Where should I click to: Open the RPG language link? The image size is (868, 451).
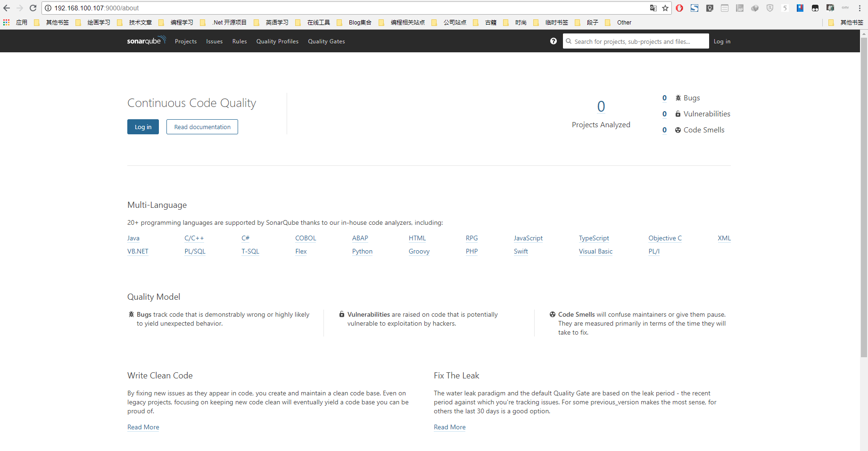(x=472, y=238)
